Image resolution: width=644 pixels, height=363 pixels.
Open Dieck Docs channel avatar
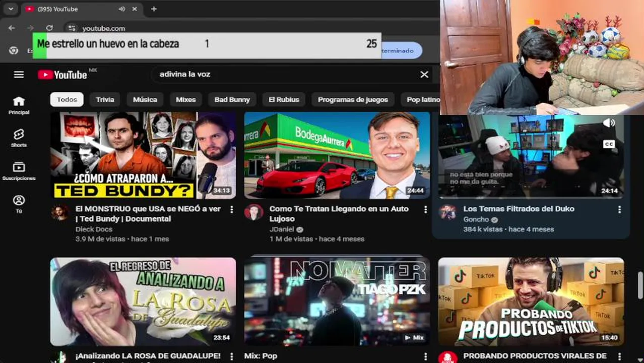pyautogui.click(x=60, y=212)
